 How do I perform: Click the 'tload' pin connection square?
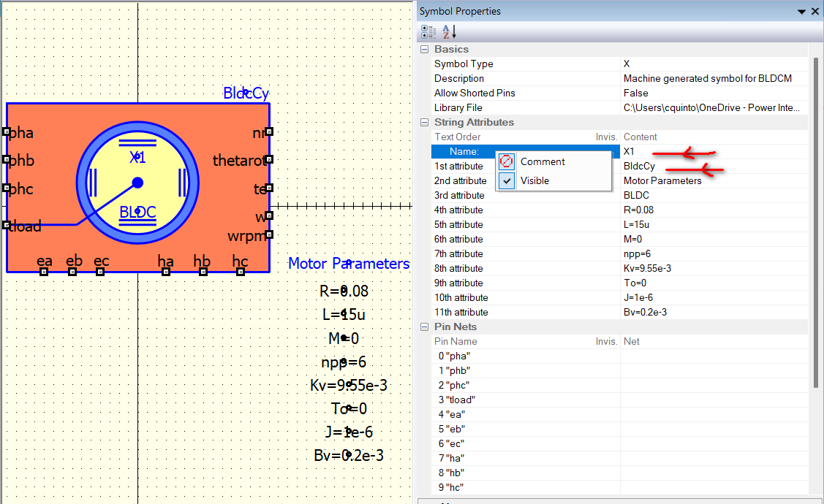pos(6,225)
